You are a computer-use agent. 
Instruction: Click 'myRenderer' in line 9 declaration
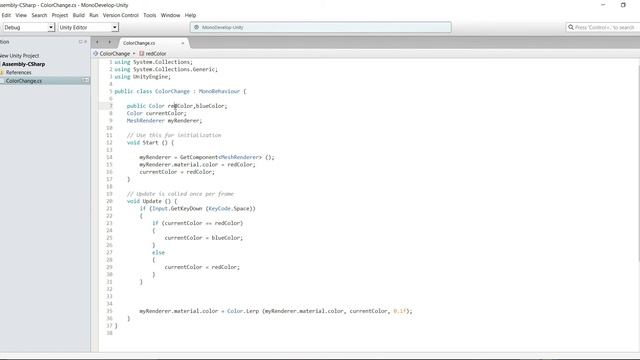pyautogui.click(x=183, y=120)
